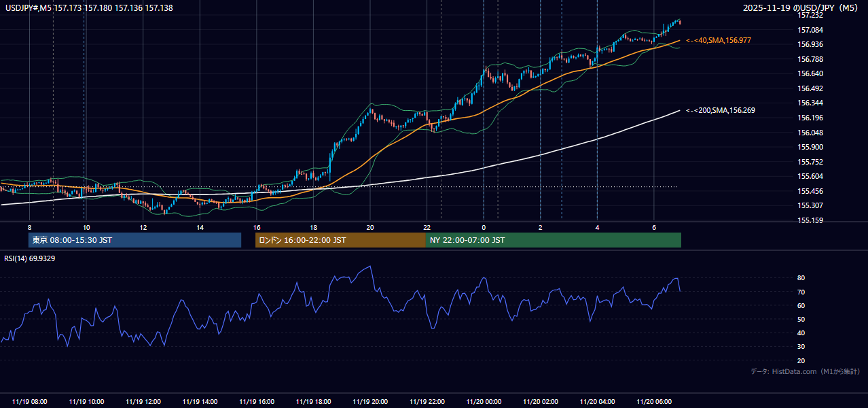868x408 pixels.
Task: Click the HistData.com data source note
Action: coord(806,371)
